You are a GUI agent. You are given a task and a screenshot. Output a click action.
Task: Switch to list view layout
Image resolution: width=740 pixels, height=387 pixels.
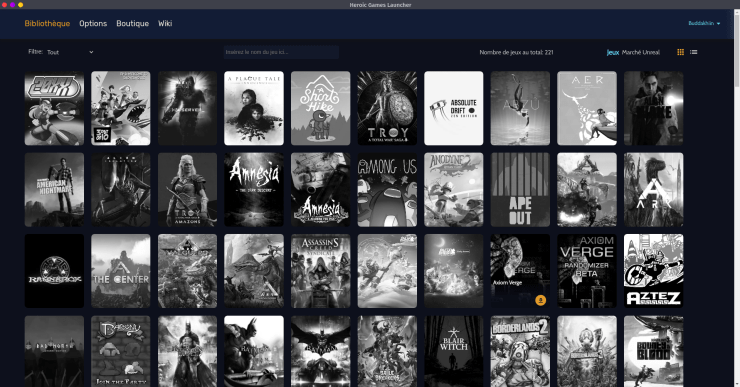point(693,52)
